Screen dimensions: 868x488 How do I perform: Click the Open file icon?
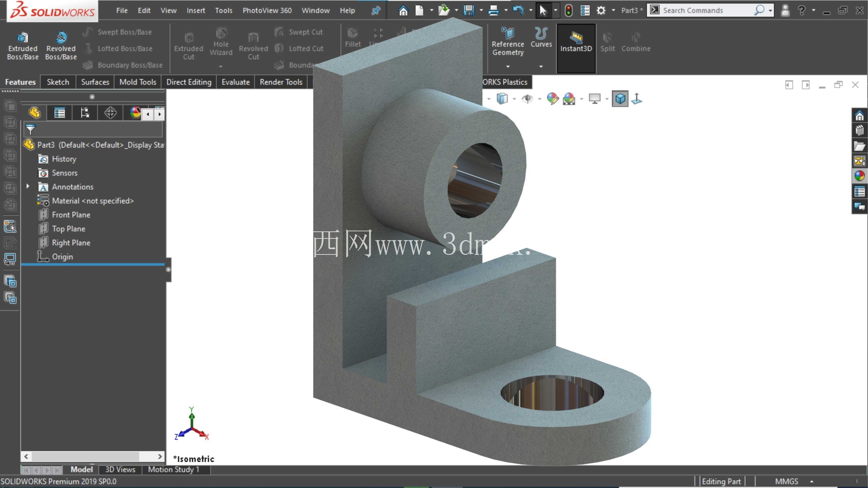pos(444,10)
